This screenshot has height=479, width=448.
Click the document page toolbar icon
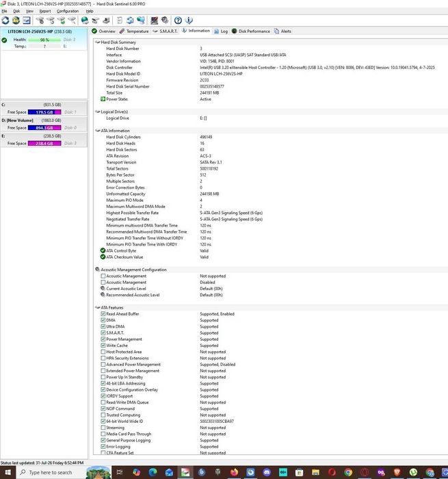click(120, 21)
